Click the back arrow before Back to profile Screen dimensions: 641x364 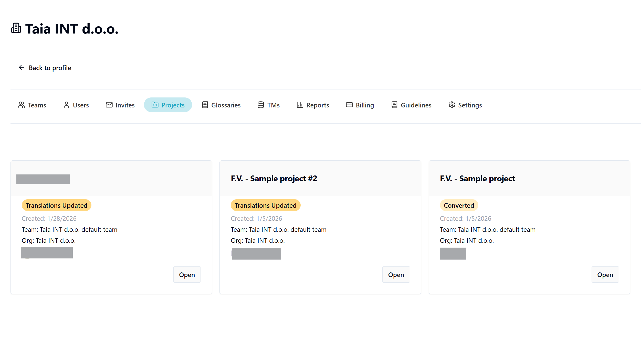[21, 68]
